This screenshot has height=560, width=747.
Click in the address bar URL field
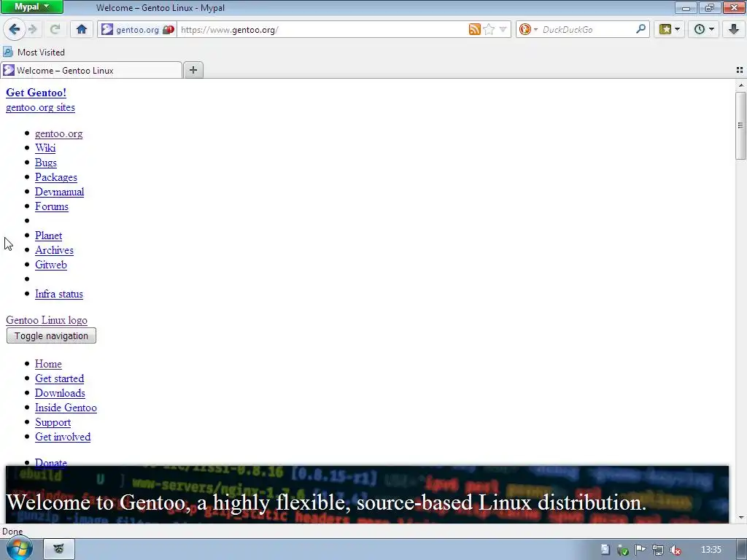coord(323,29)
